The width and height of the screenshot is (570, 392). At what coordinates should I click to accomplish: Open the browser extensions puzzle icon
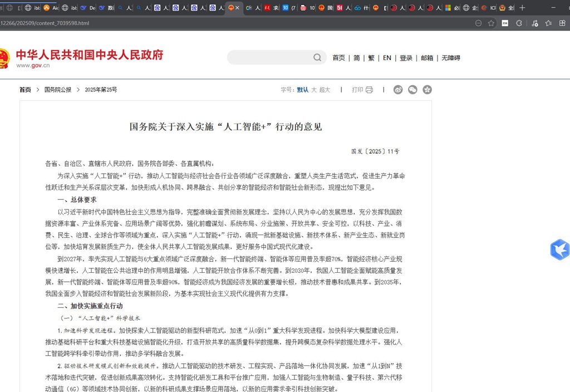pos(519,23)
